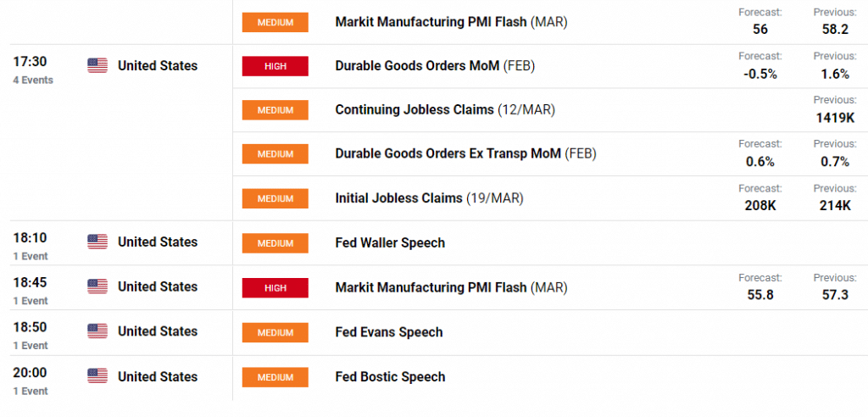Click the US flag icon at 17:30
The height and width of the screenshot is (417, 868).
coord(97,66)
